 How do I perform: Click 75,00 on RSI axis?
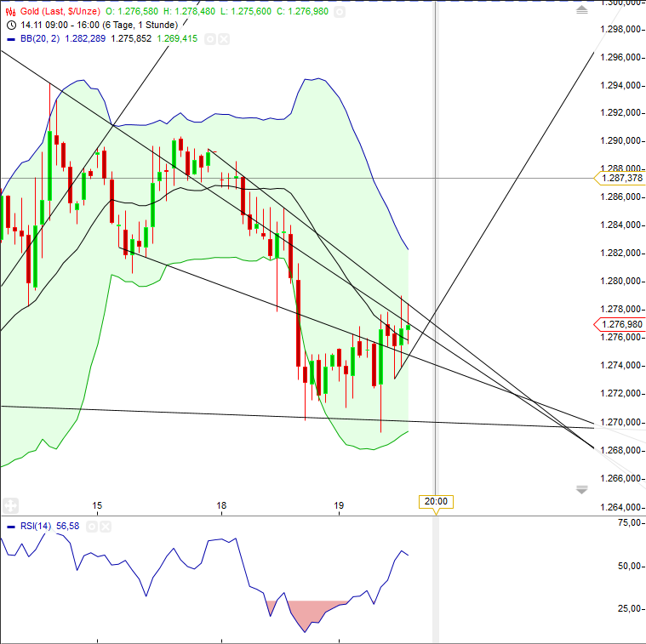(630, 523)
